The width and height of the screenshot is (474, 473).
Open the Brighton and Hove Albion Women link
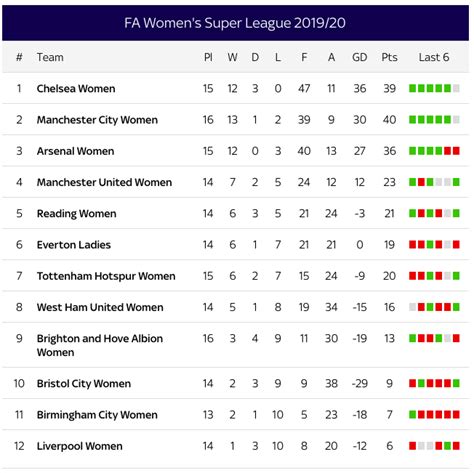100,345
